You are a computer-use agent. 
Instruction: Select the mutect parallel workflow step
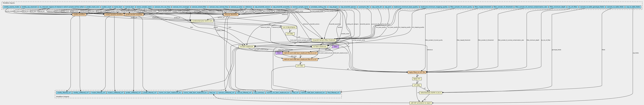point(114,15)
